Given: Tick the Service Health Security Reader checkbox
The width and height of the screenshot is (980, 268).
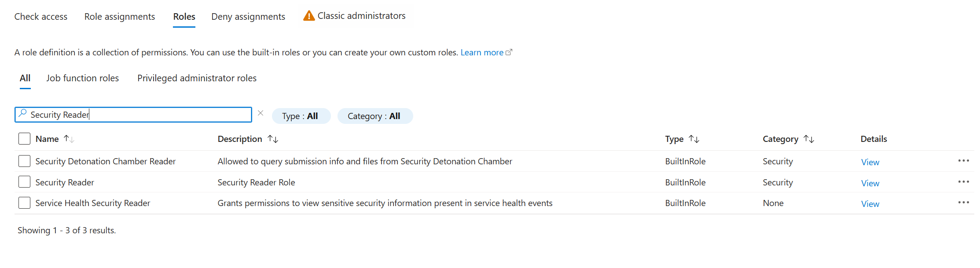Looking at the screenshot, I should click(x=25, y=203).
